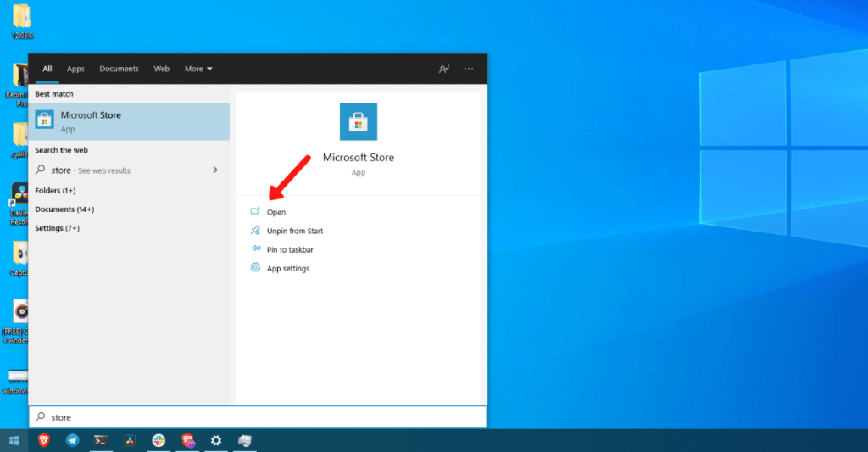868x452 pixels.
Task: Open the monitor utility icon on the taskbar
Action: (x=245, y=440)
